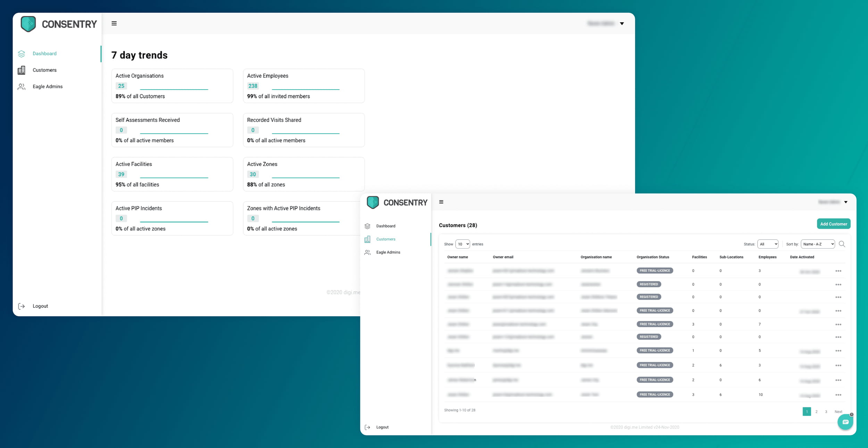868x448 pixels.
Task: Click the hamburger menu icon in Customers window
Action: tap(441, 202)
